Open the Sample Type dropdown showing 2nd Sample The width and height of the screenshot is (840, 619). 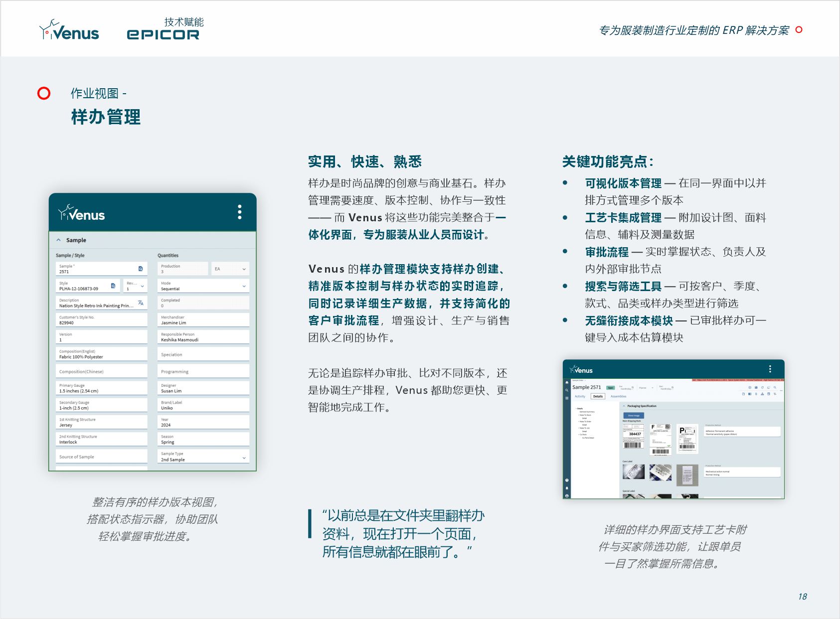[x=203, y=457]
